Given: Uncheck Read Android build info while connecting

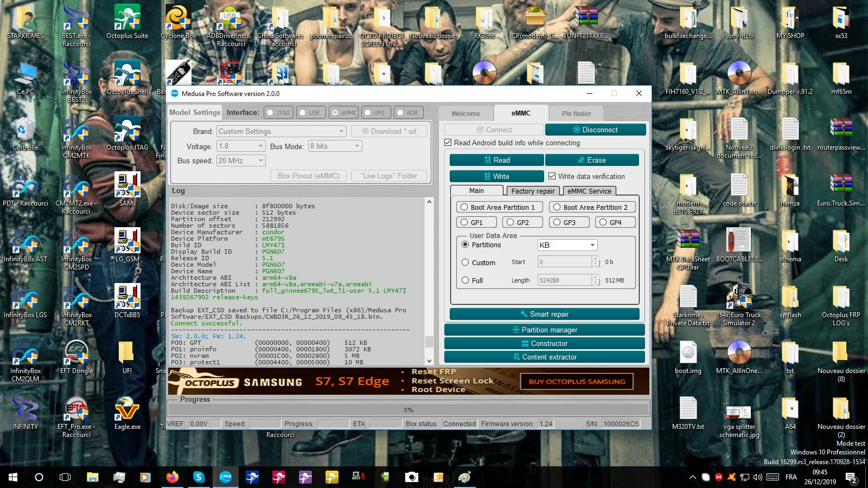Looking at the screenshot, I should point(448,143).
